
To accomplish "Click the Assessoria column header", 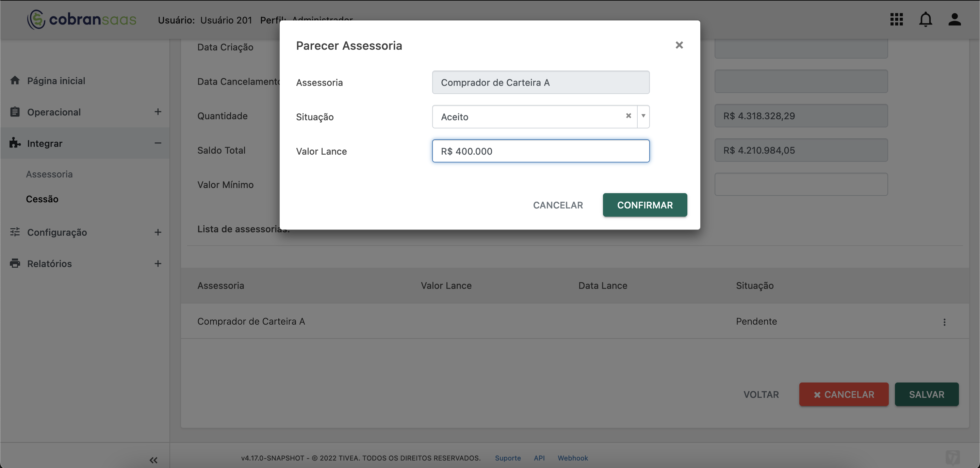I will click(x=220, y=285).
